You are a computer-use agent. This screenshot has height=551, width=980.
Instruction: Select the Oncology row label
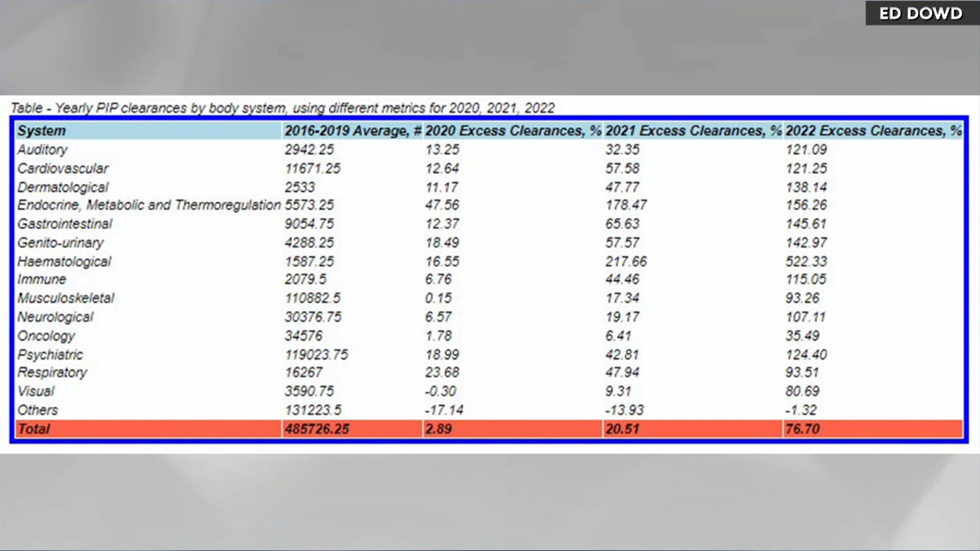(46, 336)
